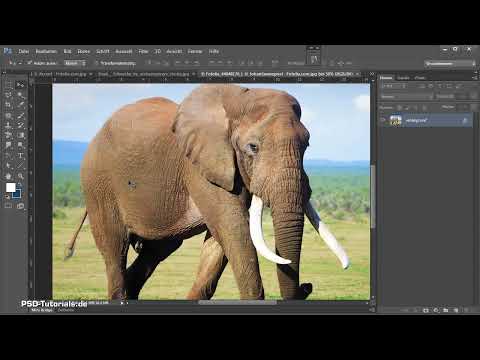Open the Mini Bridge panel tab
The height and width of the screenshot is (360, 480).
(42, 310)
